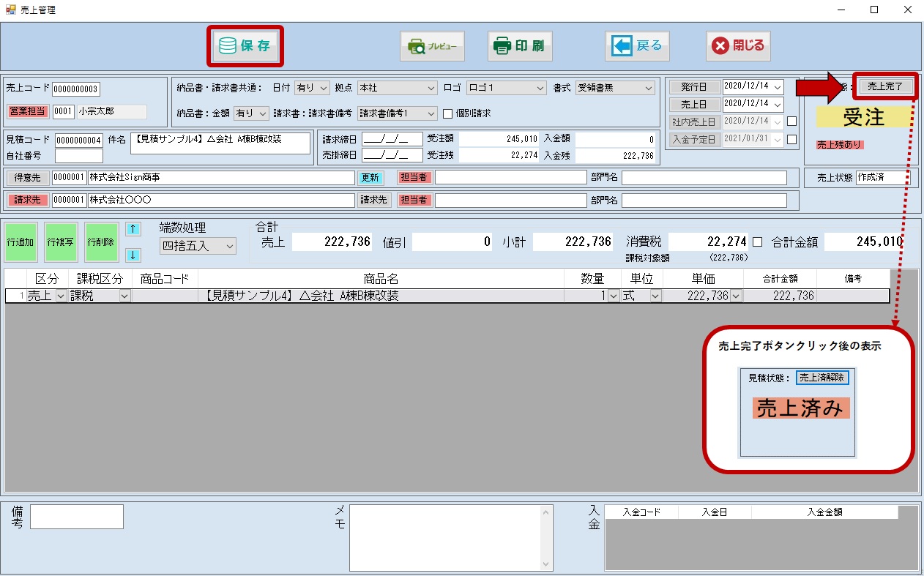Click the 印刷 print button
The width and height of the screenshot is (924, 576).
point(519,46)
